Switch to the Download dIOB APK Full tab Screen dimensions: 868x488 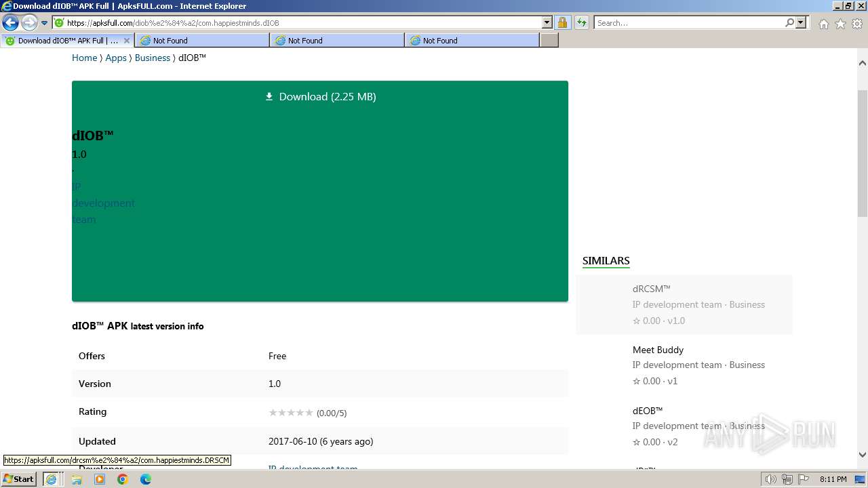click(x=68, y=41)
